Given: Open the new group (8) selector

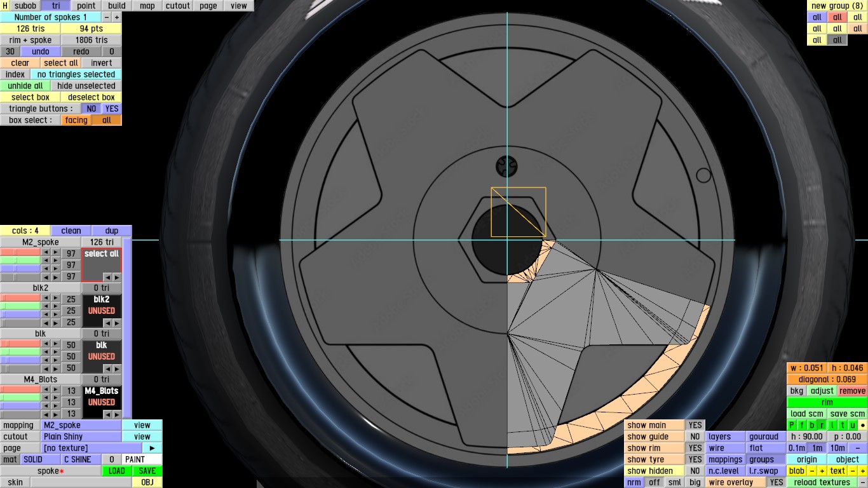Looking at the screenshot, I should (x=837, y=6).
